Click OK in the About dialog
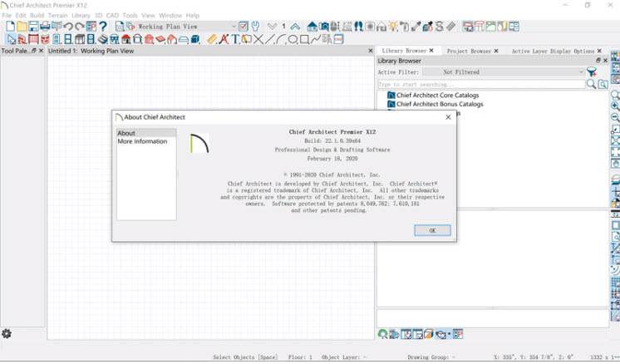The image size is (620, 364). point(431,230)
